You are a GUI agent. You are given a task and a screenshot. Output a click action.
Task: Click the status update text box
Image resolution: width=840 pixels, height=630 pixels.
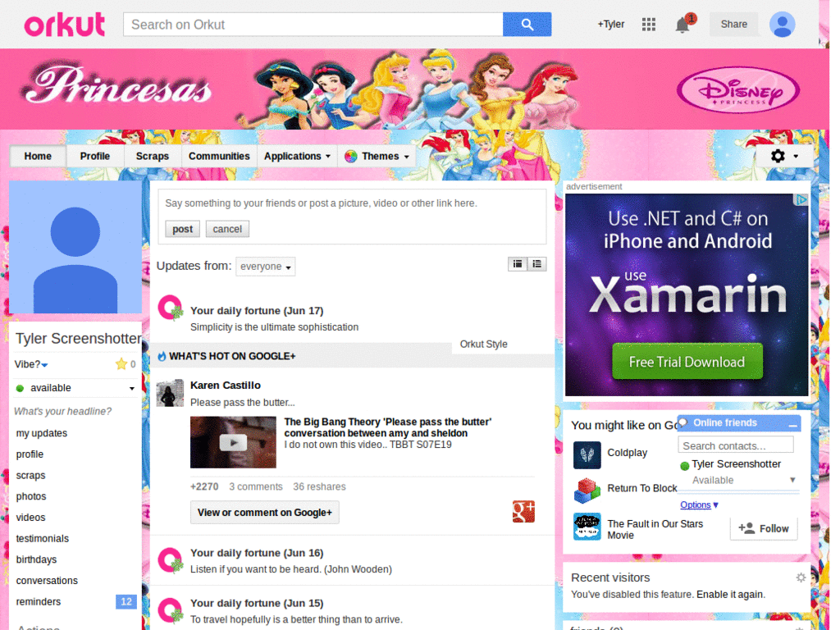pos(352,203)
